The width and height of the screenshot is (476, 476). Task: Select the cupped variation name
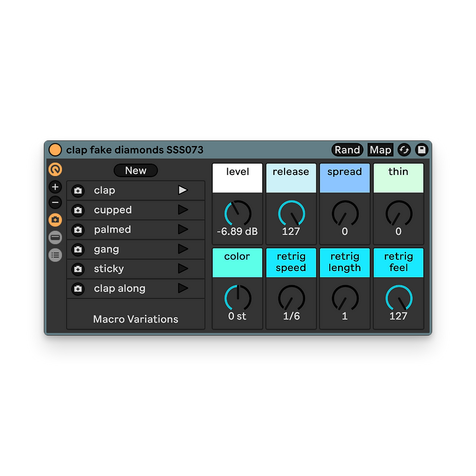[x=113, y=210]
